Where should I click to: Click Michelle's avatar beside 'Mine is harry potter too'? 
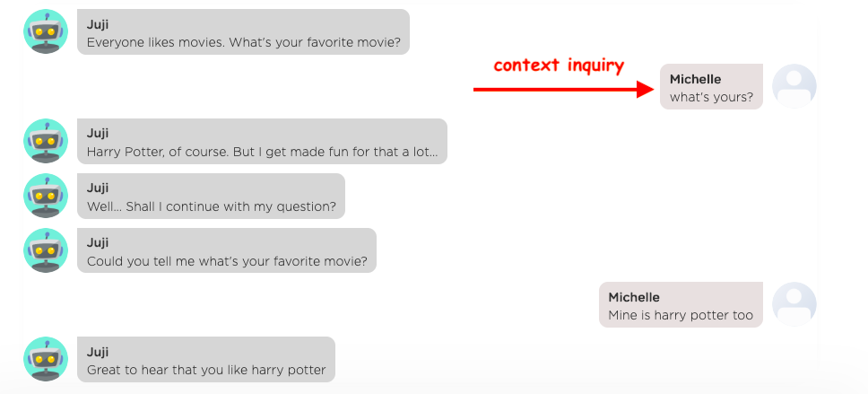tap(794, 304)
